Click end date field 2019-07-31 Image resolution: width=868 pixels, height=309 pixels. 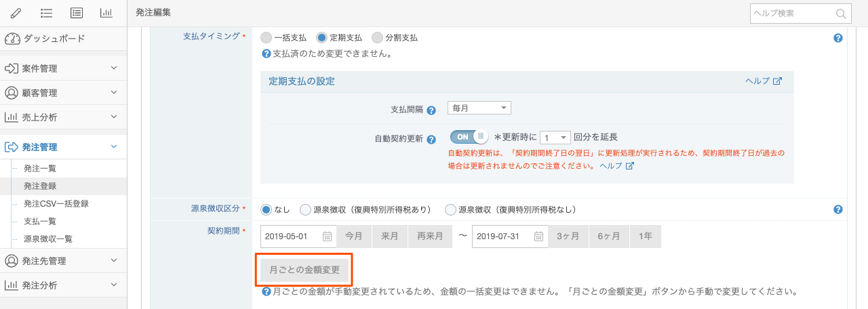coord(510,236)
